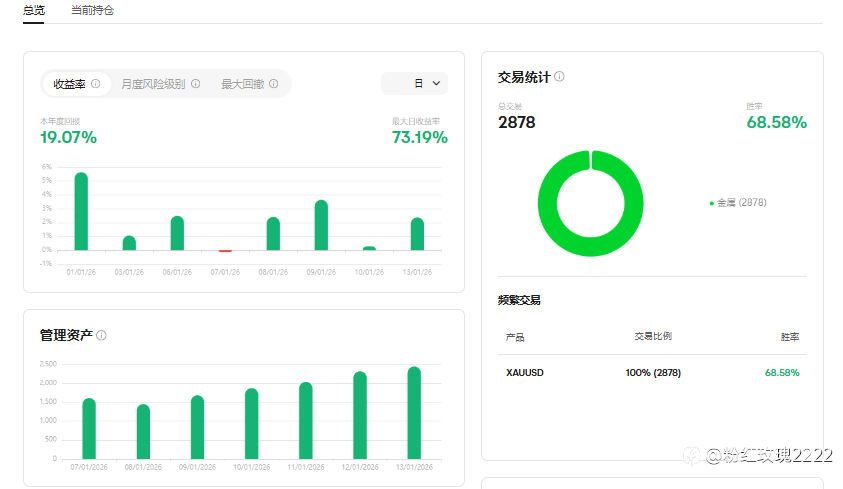Click info icon next to 月度风险级别
The width and height of the screenshot is (843, 489).
[196, 84]
